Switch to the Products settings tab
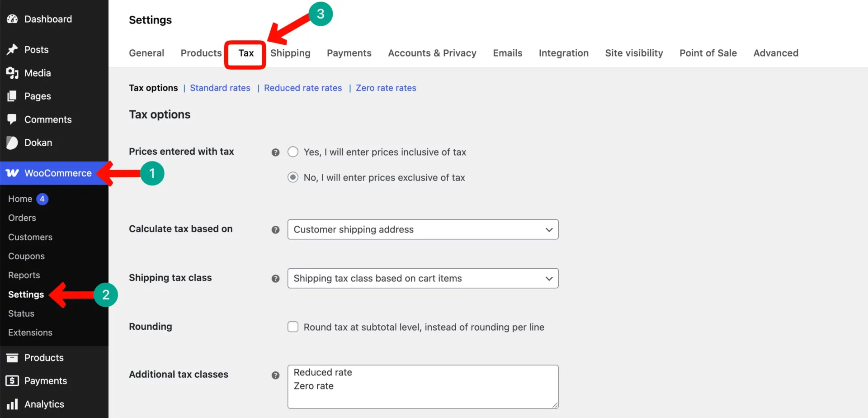 coord(201,53)
